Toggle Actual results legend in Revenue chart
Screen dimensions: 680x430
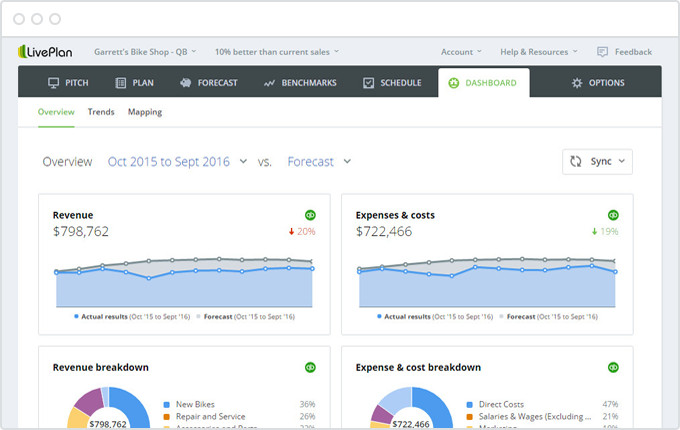[x=132, y=317]
